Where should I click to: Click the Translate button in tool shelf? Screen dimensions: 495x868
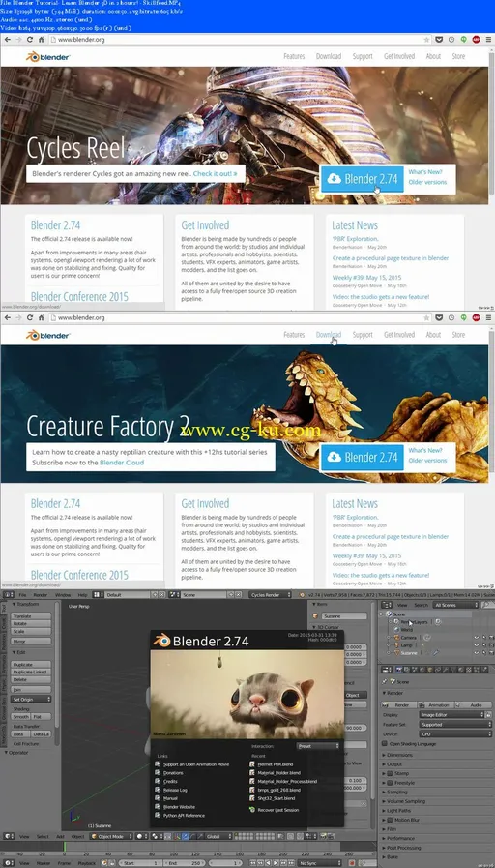pos(32,616)
